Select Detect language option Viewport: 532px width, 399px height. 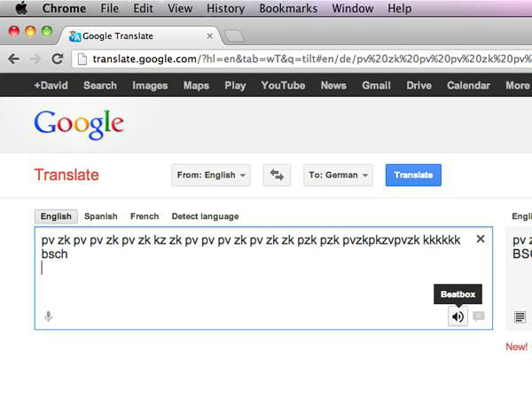pos(205,216)
